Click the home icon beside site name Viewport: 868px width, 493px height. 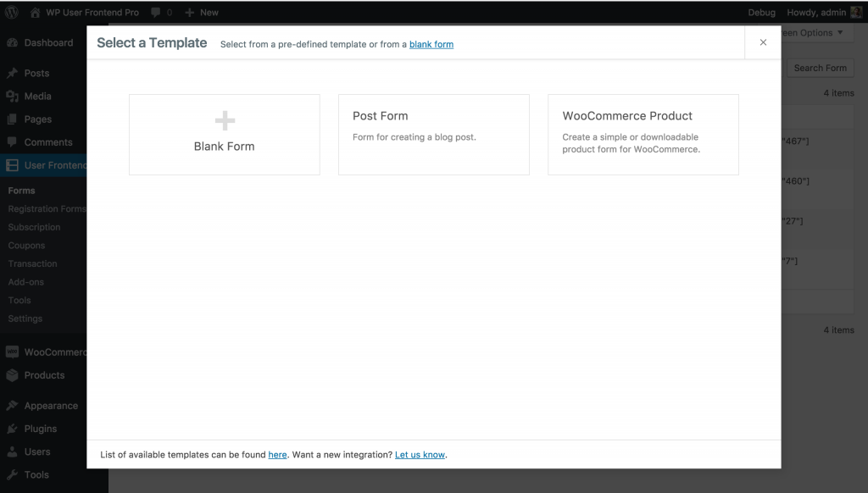pos(35,12)
